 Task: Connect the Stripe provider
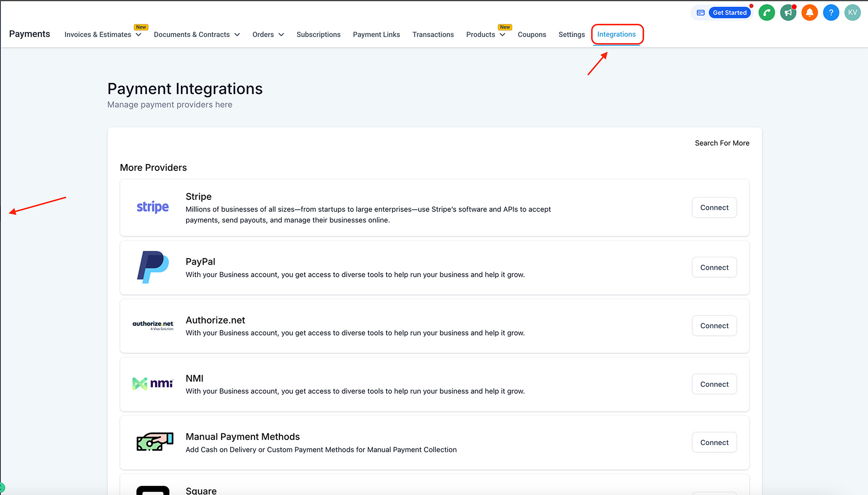714,207
